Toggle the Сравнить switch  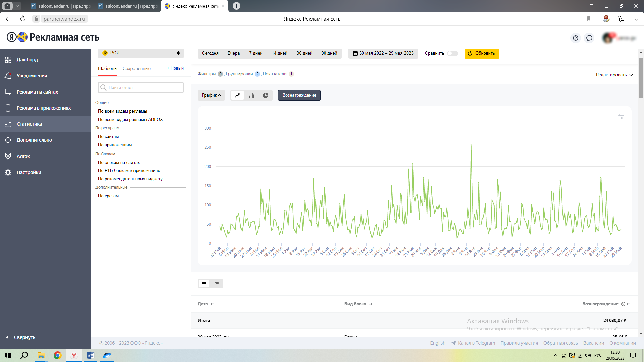(452, 53)
